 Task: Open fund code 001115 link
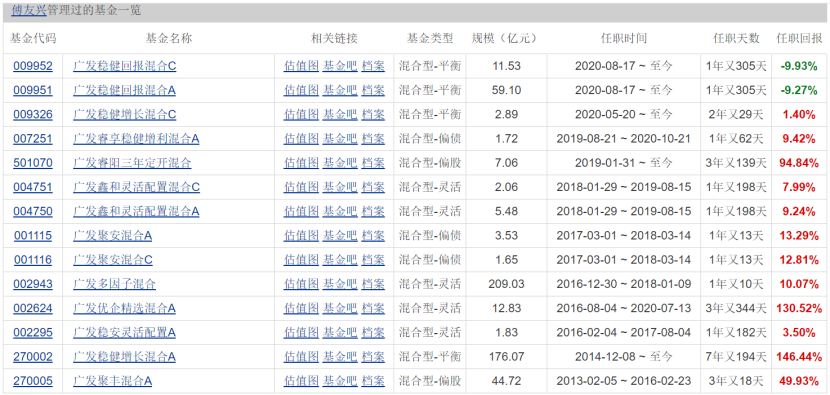click(33, 236)
